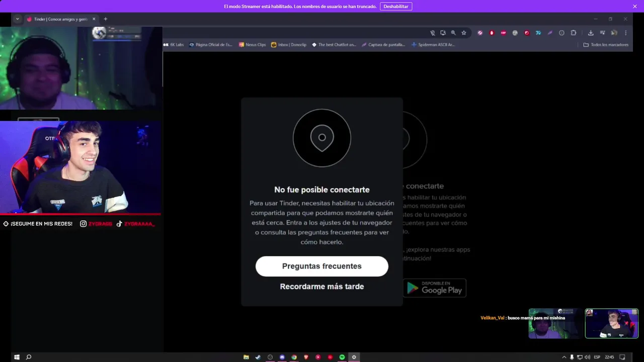Click the location pin icon in dialog
644x362 pixels.
click(x=322, y=138)
